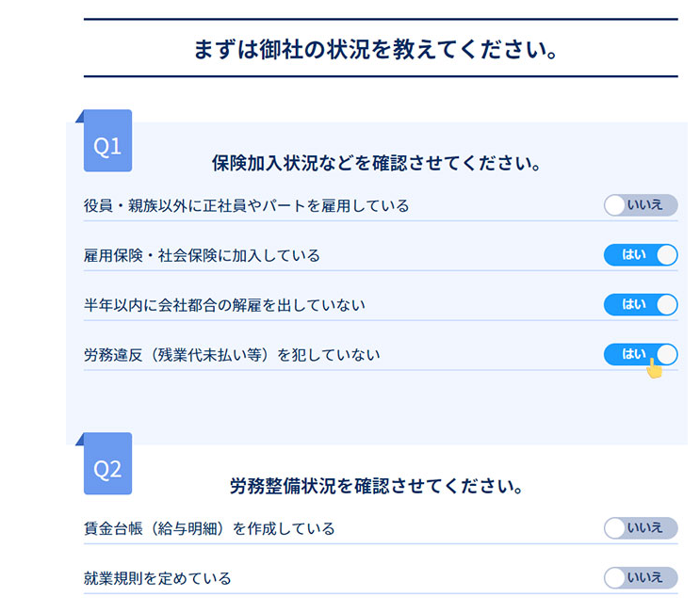Viewport: 700px width, 613px height.
Task: Select the 雇用保険・社会保険に加入している row text
Action: click(202, 255)
